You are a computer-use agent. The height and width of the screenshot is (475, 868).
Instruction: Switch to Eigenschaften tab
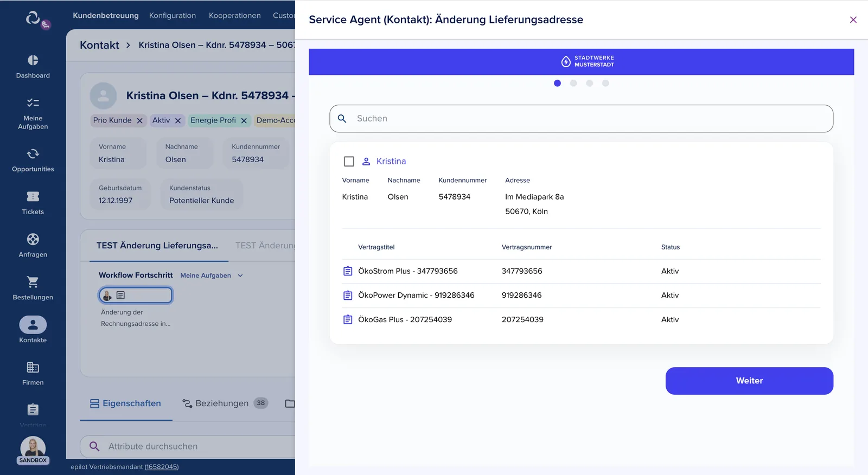click(126, 403)
